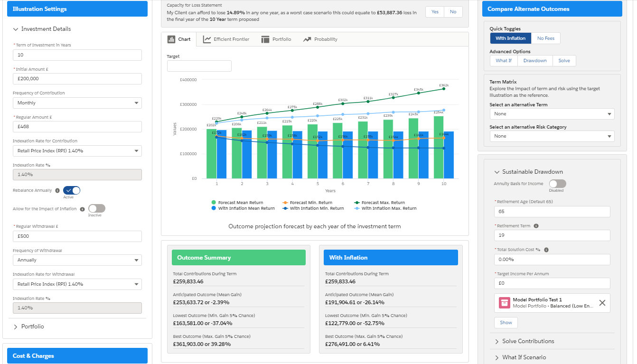637x364 pixels.
Task: Click the year 1 blue inflation mean bar
Action: point(222,155)
